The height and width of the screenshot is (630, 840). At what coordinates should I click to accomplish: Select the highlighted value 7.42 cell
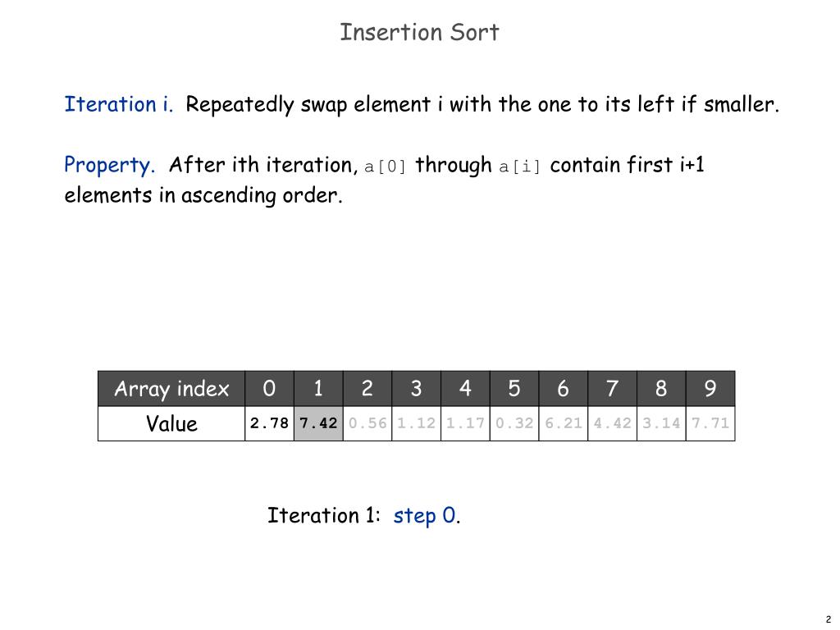(x=319, y=423)
